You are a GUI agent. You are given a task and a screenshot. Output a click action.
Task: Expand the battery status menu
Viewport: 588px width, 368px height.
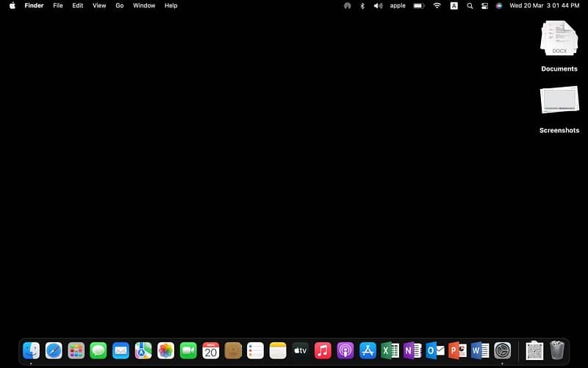tap(418, 6)
